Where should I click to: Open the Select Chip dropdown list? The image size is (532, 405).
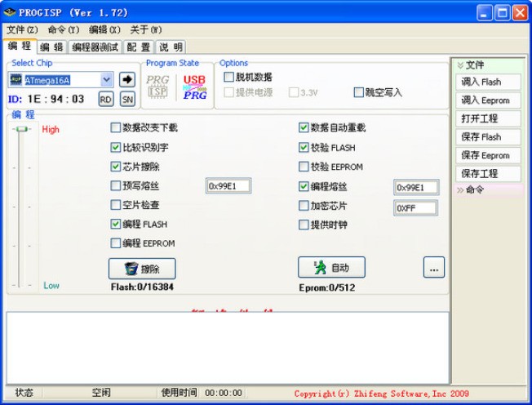coord(107,80)
